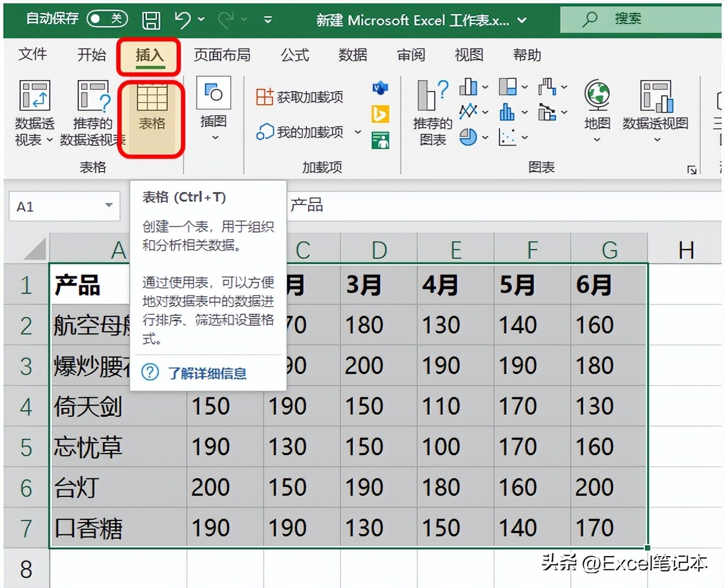Expand column chart dropdown arrow
The image size is (724, 588).
point(485,87)
